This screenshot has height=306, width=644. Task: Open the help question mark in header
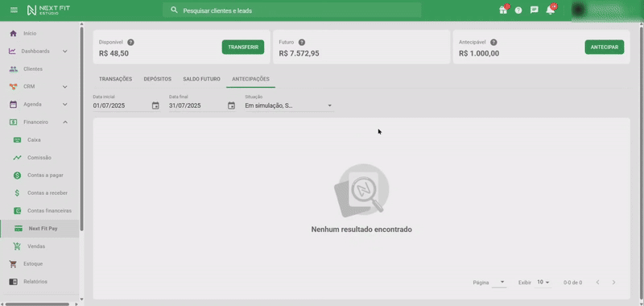click(x=518, y=10)
